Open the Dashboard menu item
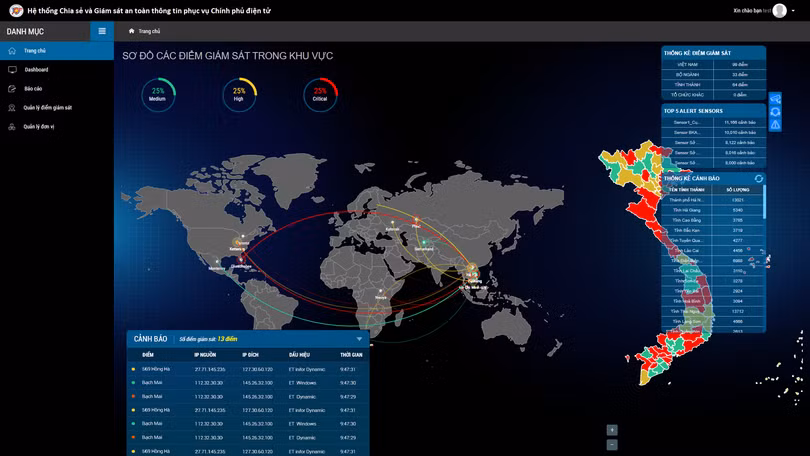 36,70
